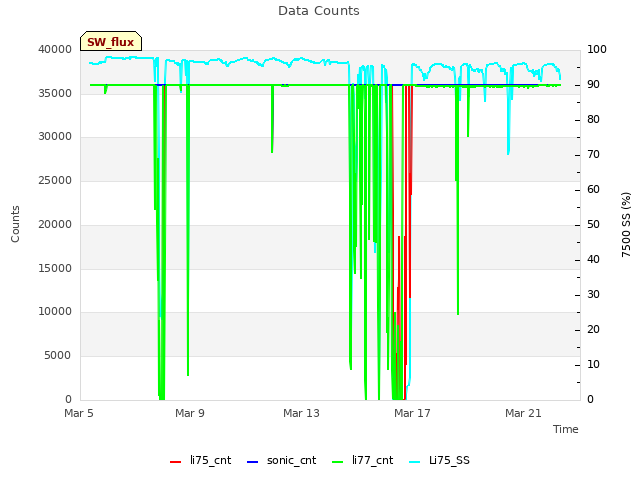
Task: Click the 60 right-axis tick label
Action: (x=593, y=190)
